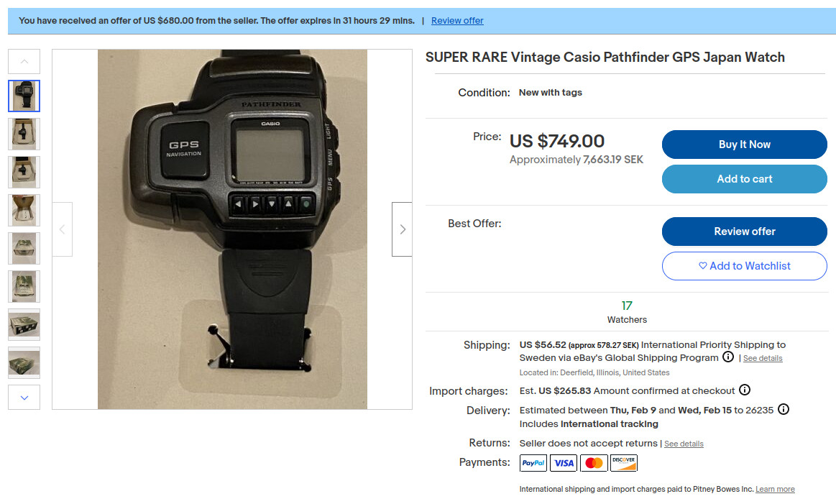
Task: Add the watch to cart
Action: 744,179
